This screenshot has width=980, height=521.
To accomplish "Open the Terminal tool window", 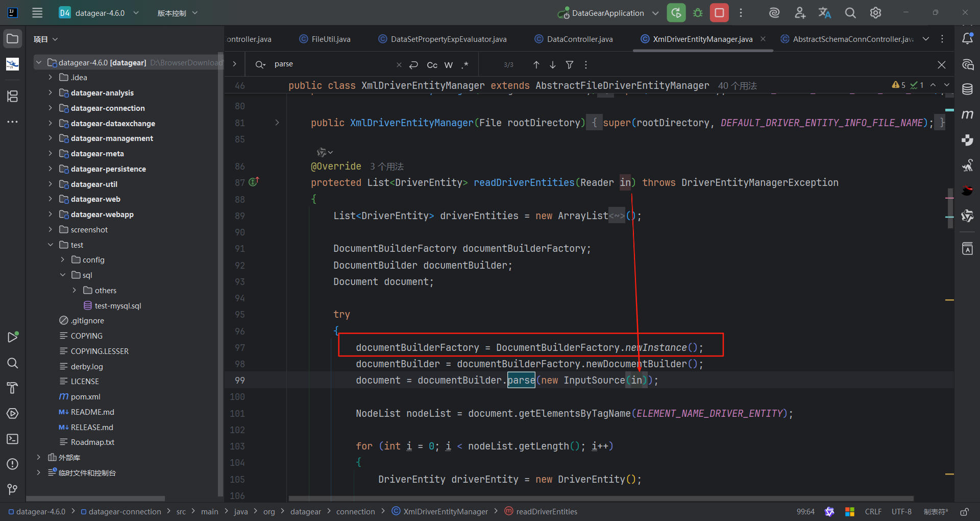I will (x=13, y=439).
